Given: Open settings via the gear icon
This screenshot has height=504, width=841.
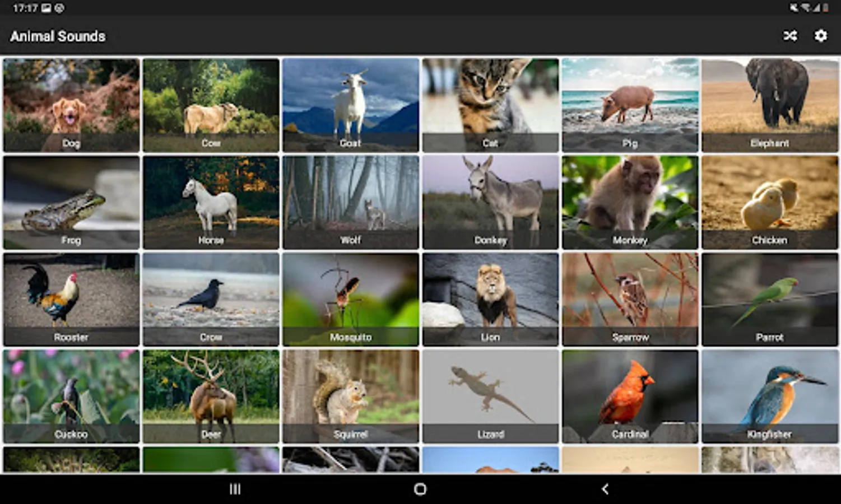Looking at the screenshot, I should coord(820,36).
